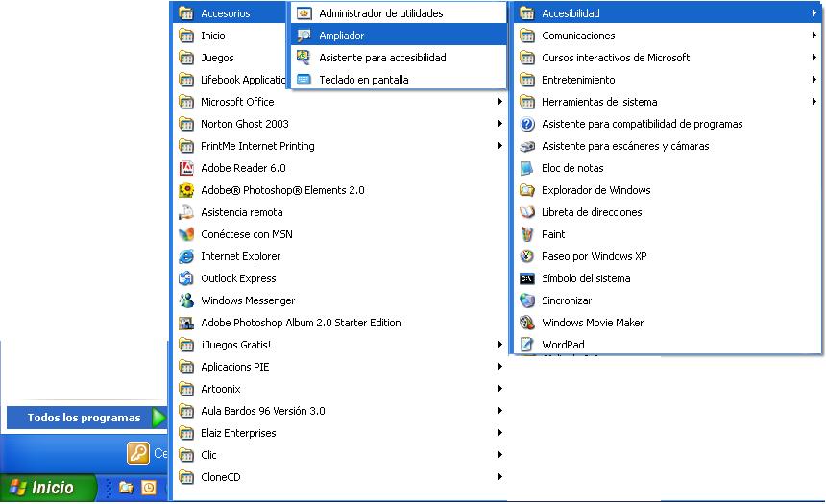
Task: Click the Outlook Express icon
Action: [x=186, y=278]
